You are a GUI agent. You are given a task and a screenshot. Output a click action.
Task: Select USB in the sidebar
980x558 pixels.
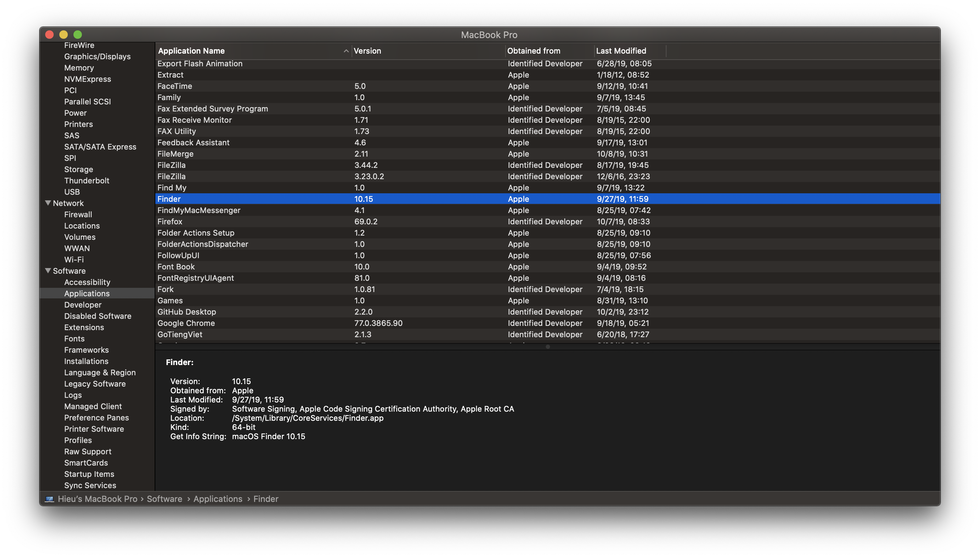[72, 192]
